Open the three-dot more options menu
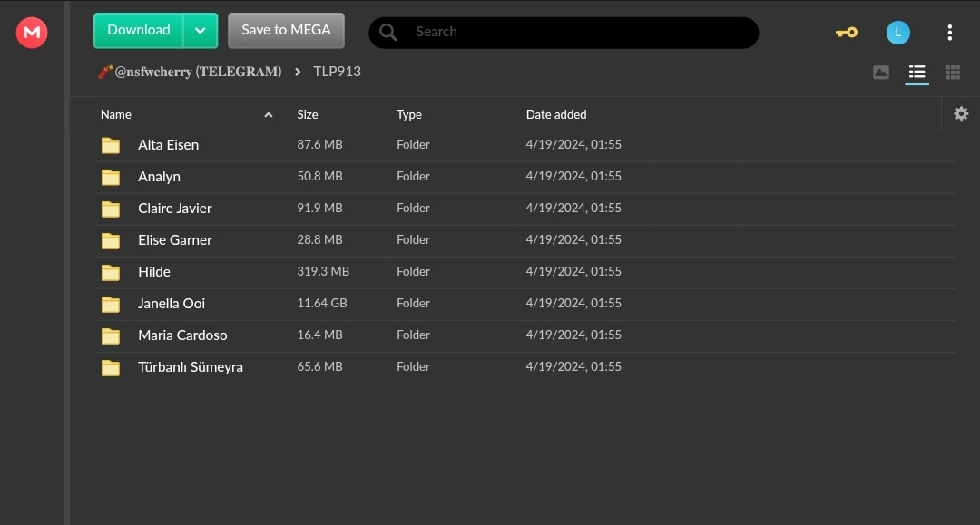Image resolution: width=980 pixels, height=525 pixels. (x=949, y=33)
